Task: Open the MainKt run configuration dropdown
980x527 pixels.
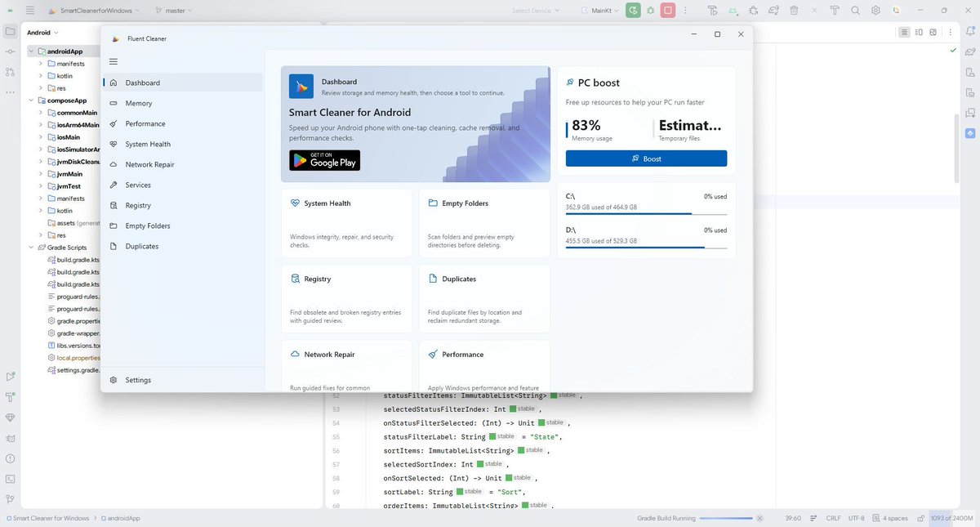Action: point(599,11)
